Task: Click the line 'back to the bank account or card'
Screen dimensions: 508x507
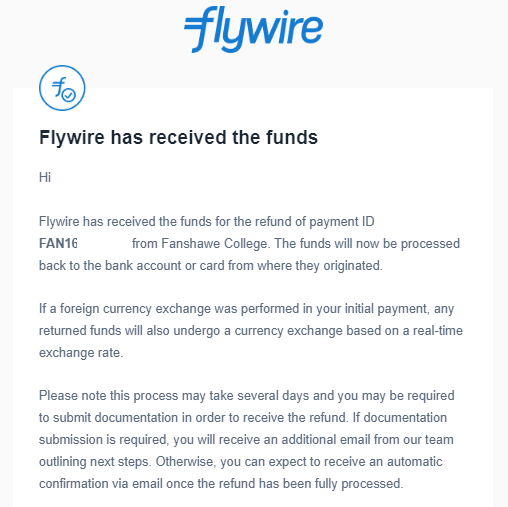Action: 211,266
